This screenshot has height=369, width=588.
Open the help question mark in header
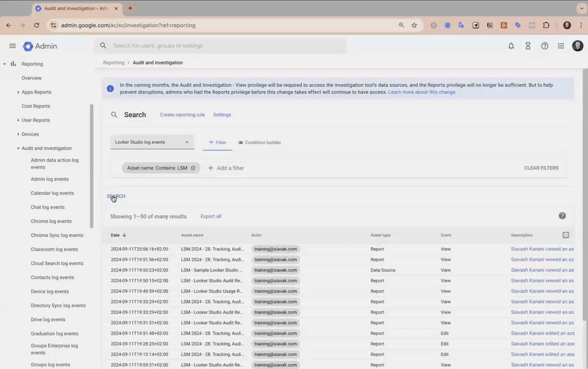[x=544, y=46]
